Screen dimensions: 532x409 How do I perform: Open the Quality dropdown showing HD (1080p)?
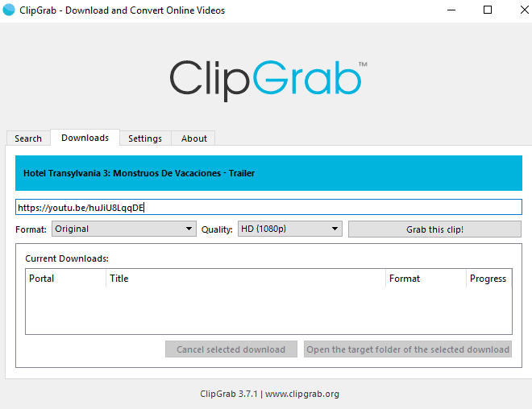[289, 229]
